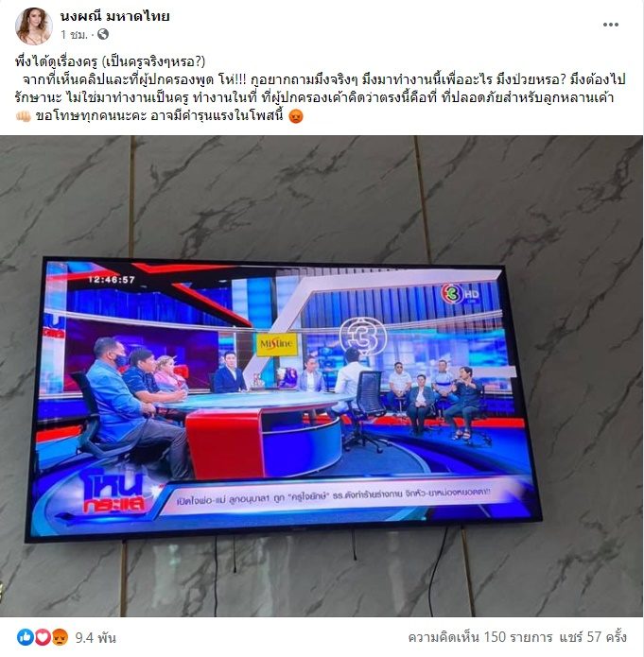Click the blue Like reaction icon
This screenshot has width=644, height=657.
[26, 637]
